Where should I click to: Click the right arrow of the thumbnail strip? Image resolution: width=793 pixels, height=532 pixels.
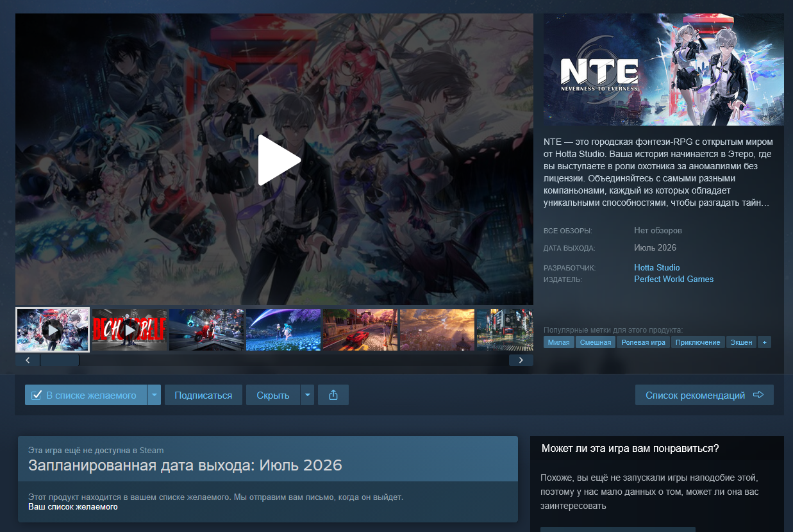521,360
